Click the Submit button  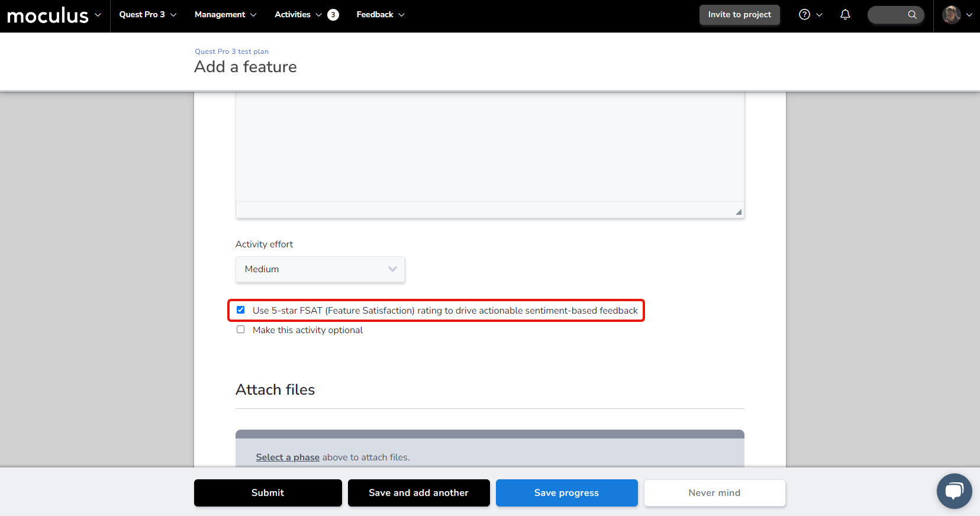pos(268,493)
